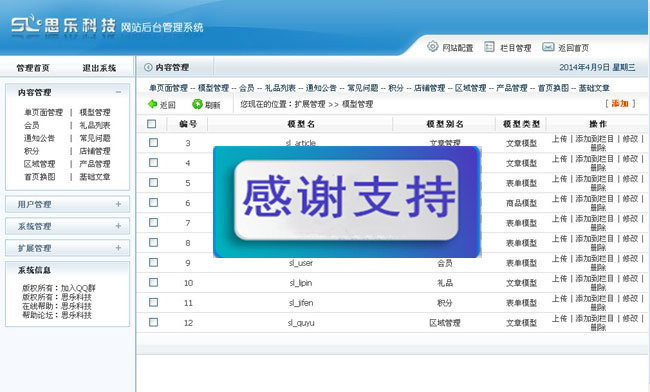The height and width of the screenshot is (392, 650).
Task: Click the green 返回 back arrow
Action: click(x=153, y=104)
